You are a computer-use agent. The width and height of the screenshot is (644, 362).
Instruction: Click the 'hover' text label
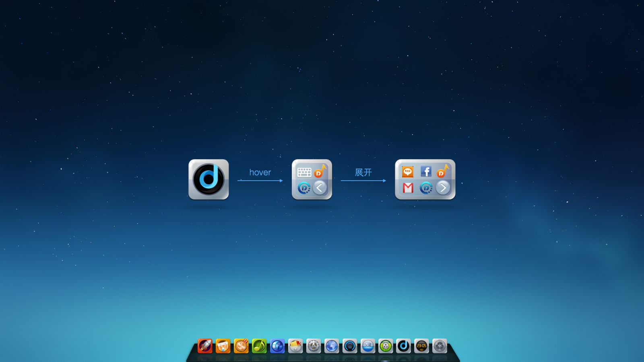click(260, 172)
